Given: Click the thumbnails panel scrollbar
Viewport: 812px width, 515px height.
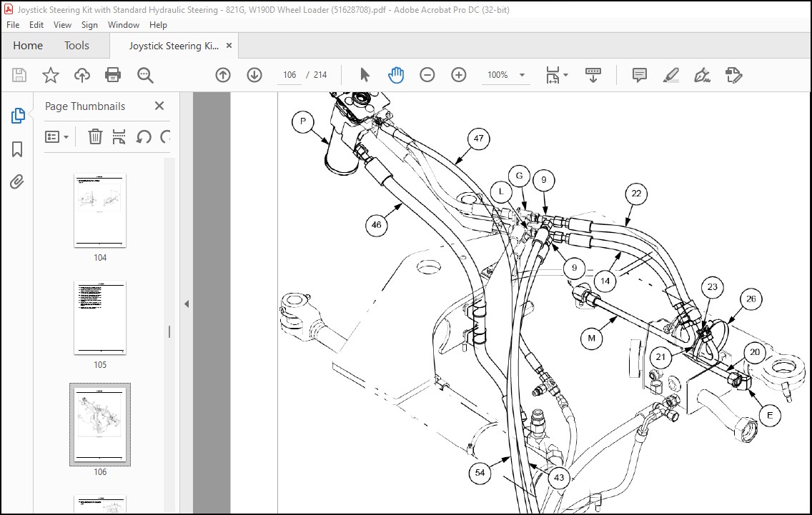Looking at the screenshot, I should (x=169, y=331).
